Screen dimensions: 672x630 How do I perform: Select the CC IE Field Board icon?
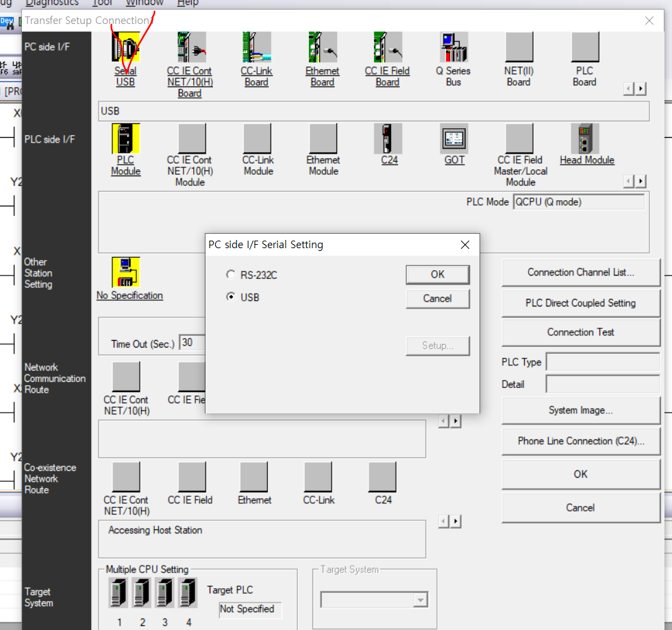388,47
